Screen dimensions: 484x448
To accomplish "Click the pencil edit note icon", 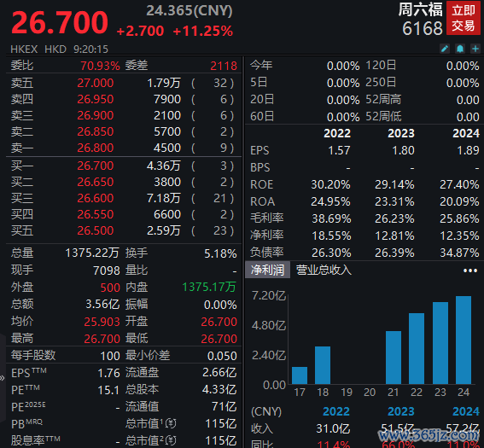I will point(445,49).
